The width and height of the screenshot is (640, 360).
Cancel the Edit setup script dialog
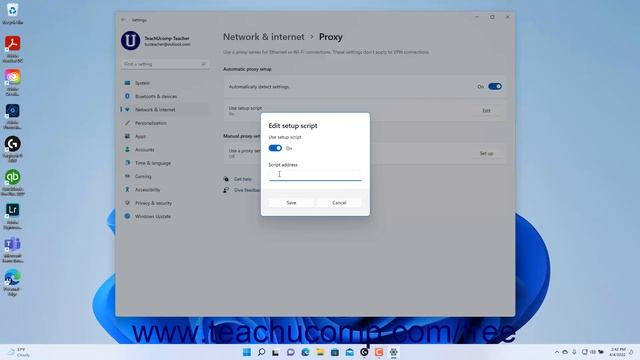339,202
